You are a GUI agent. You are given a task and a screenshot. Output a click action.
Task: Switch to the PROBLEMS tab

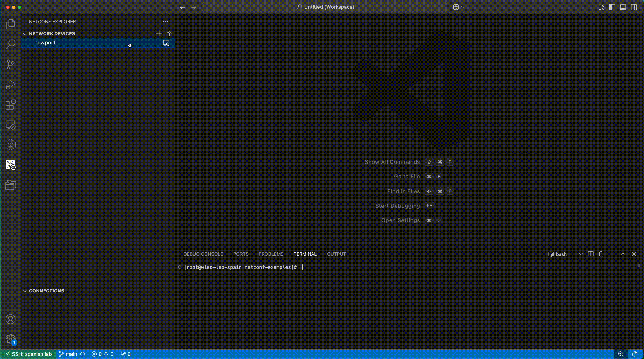point(271,254)
